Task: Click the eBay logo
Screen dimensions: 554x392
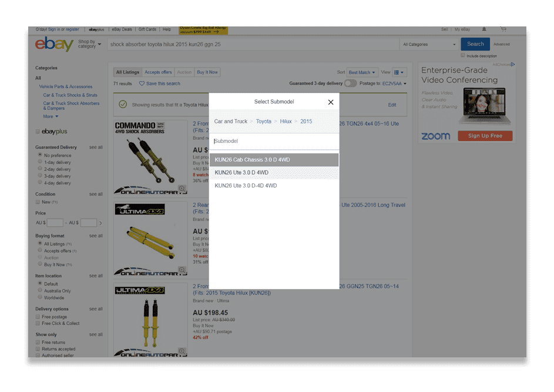Action: (x=55, y=44)
